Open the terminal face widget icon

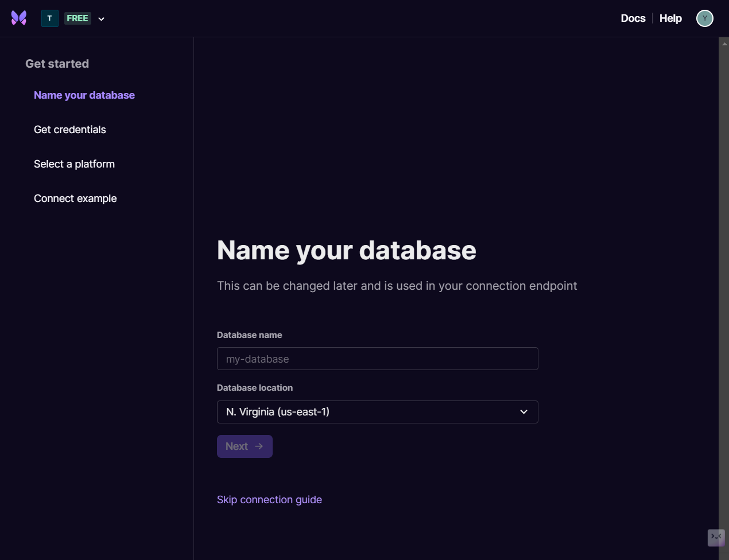pos(716,537)
